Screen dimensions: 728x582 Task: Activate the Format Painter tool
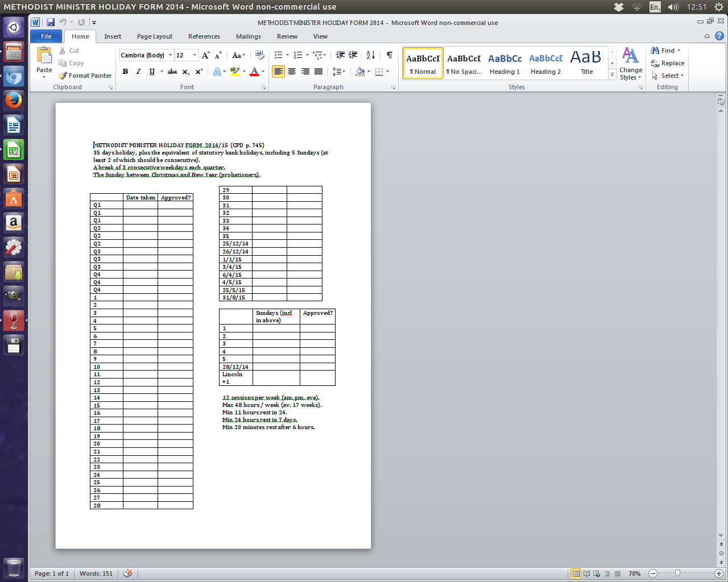[85, 76]
